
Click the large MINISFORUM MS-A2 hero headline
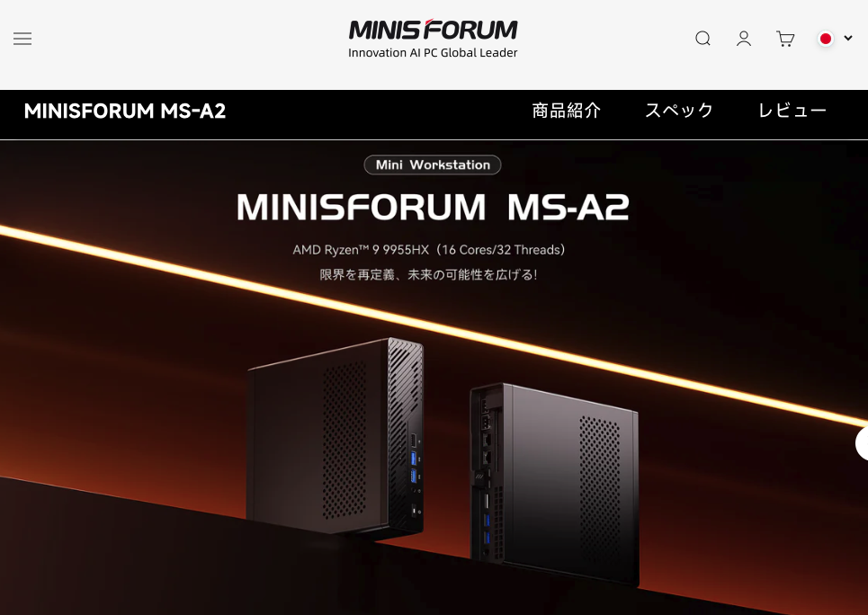[x=433, y=207]
